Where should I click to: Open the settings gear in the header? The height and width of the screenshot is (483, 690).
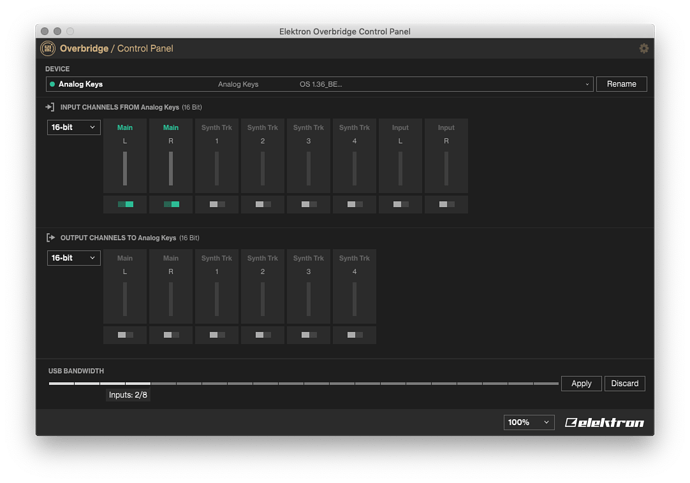(644, 48)
